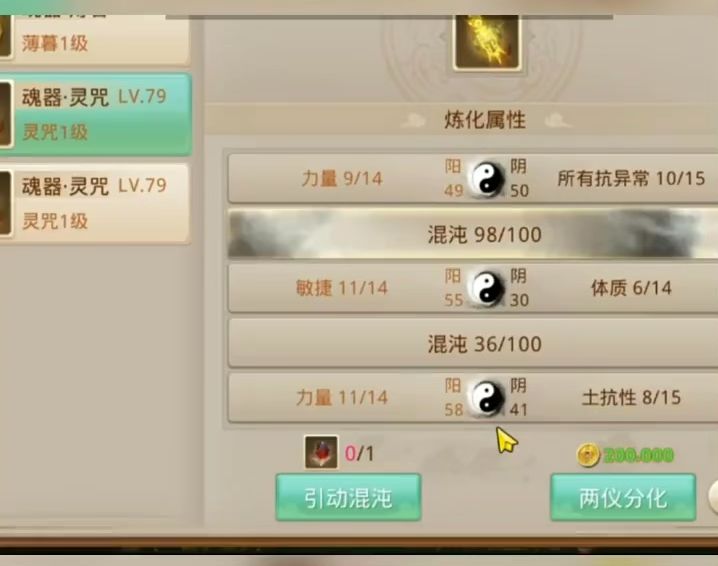Select the 土抗性 8/15 attribute
This screenshot has width=718, height=566.
(631, 397)
